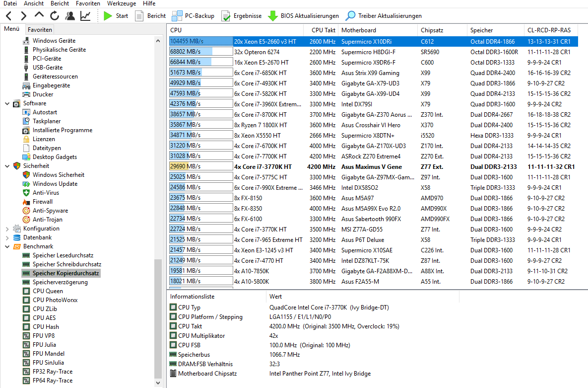The image size is (588, 388).
Task: Select the Windows Update icon
Action: [x=26, y=184]
